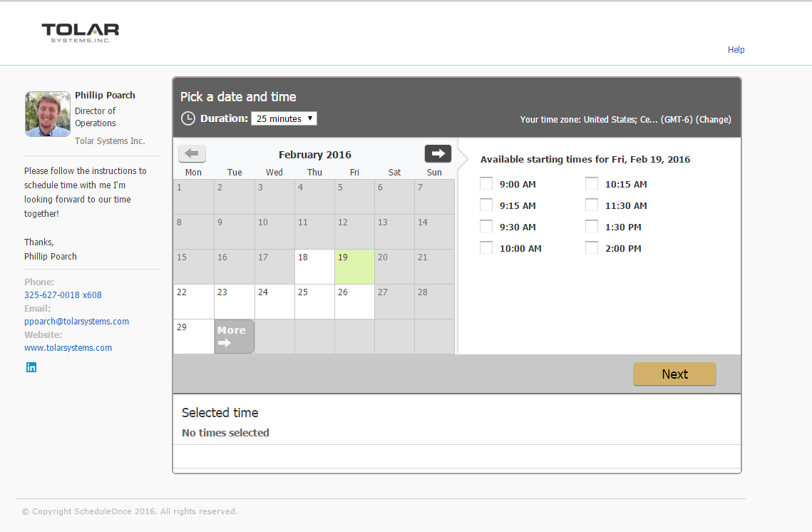Click the Mon column header
The height and width of the screenshot is (532, 812).
tap(193, 173)
